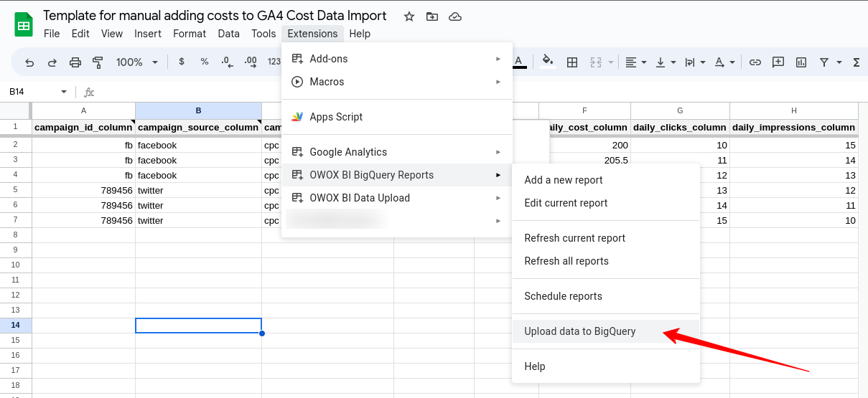The image size is (868, 398).
Task: Format as percent
Action: click(205, 62)
